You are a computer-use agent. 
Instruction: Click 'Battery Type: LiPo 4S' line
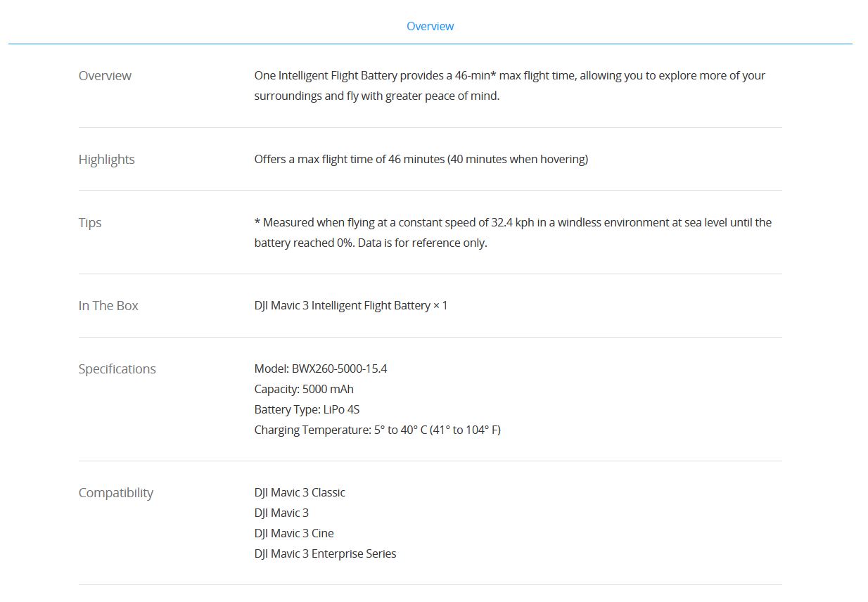click(307, 409)
